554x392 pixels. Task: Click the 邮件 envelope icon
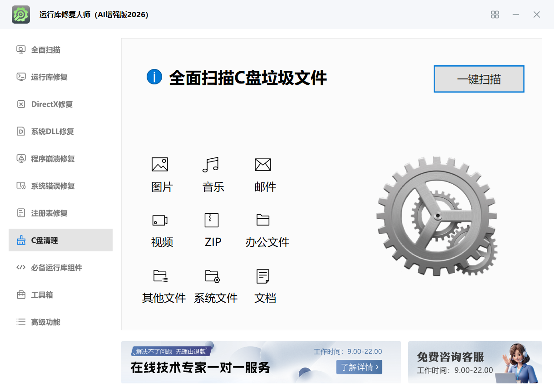tap(263, 164)
